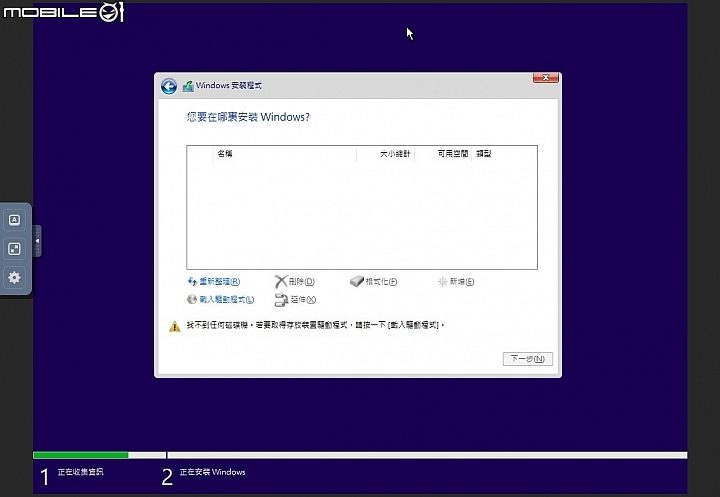
Task: Click step 2 正在安裝 Windows label
Action: click(212, 472)
